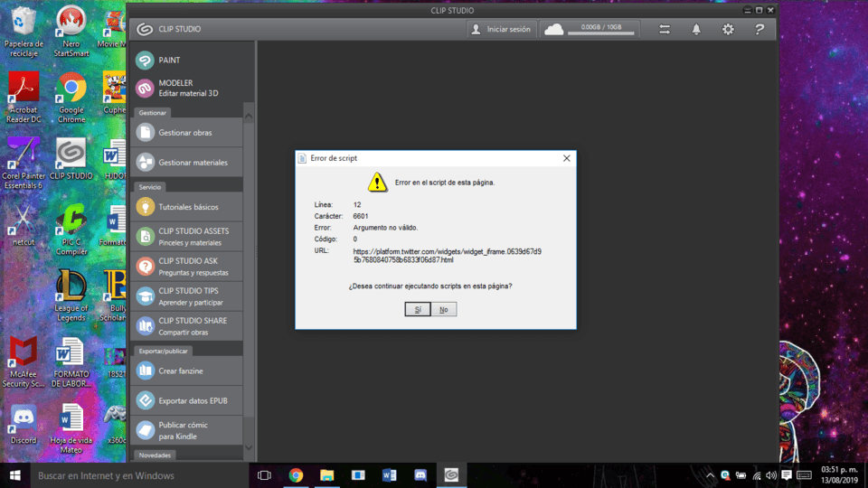Select Discord desktop icon

tap(23, 425)
